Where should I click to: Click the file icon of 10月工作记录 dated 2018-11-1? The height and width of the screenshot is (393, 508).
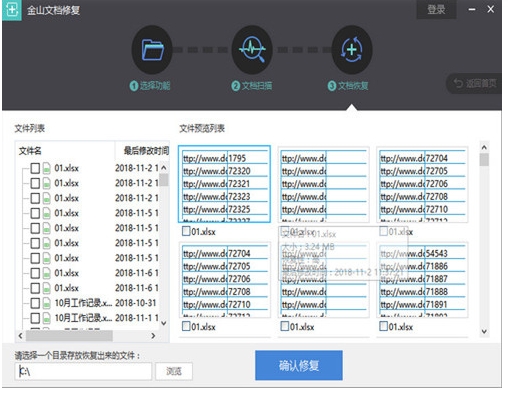[47, 318]
